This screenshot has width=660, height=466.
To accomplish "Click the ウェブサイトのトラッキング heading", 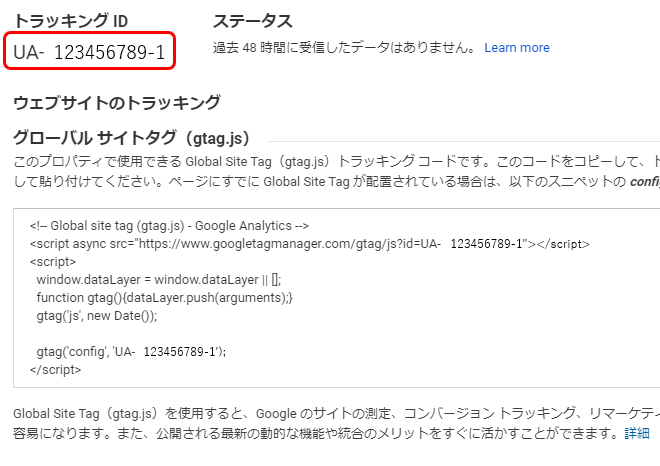I will tap(117, 103).
